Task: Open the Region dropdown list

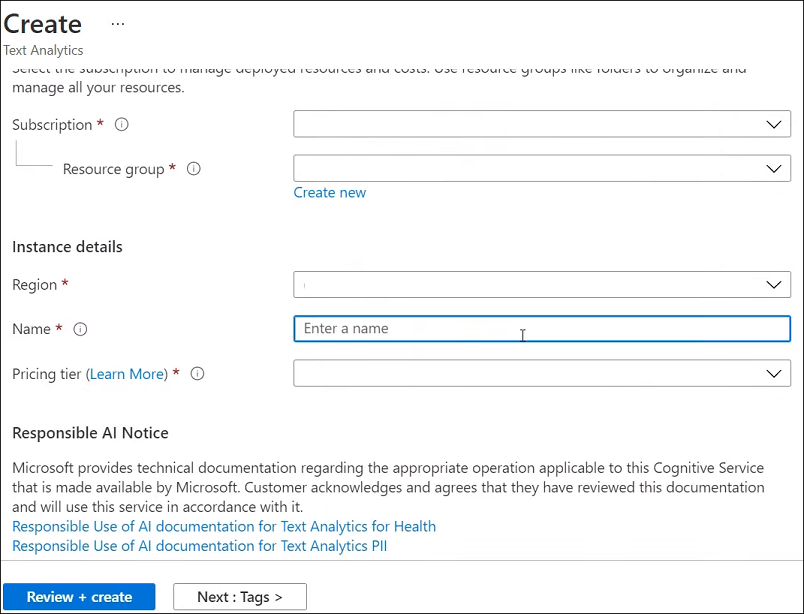Action: (541, 284)
